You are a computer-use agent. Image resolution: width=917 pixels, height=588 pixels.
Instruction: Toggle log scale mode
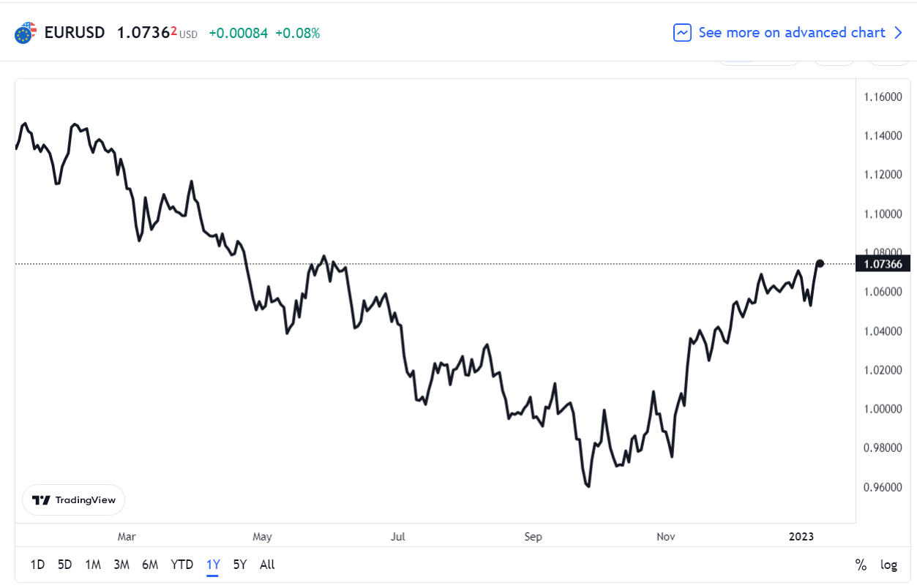pyautogui.click(x=888, y=565)
